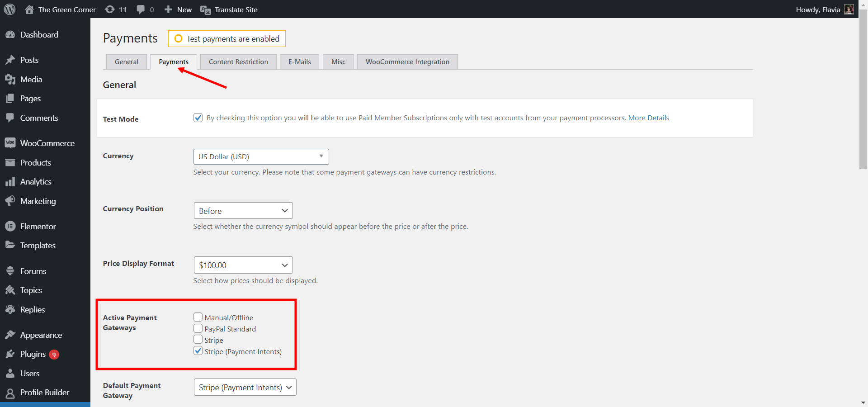Switch to the WooCommerce Integration tab

click(x=407, y=62)
